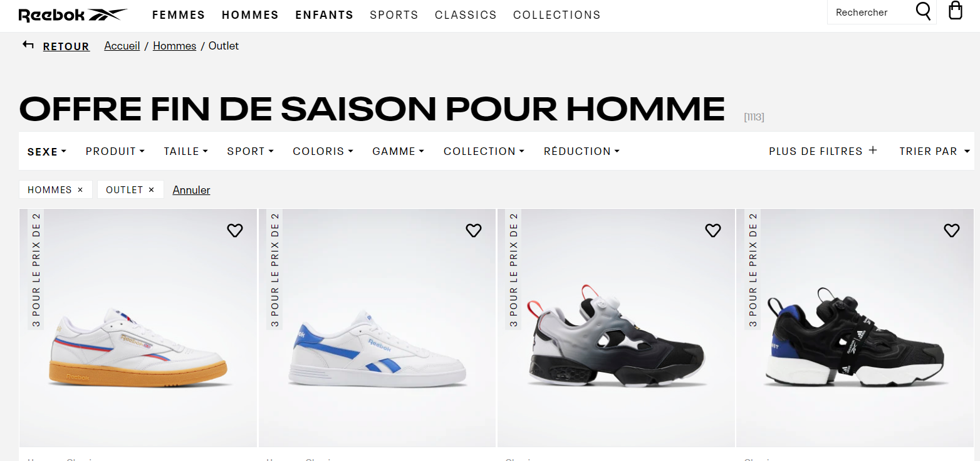Favorite the white and blue sneaker

pos(474,231)
